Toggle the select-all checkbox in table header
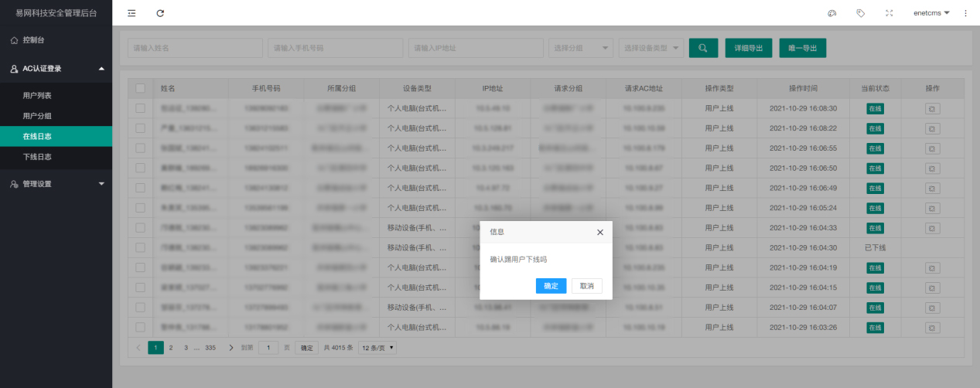980x388 pixels. 140,88
